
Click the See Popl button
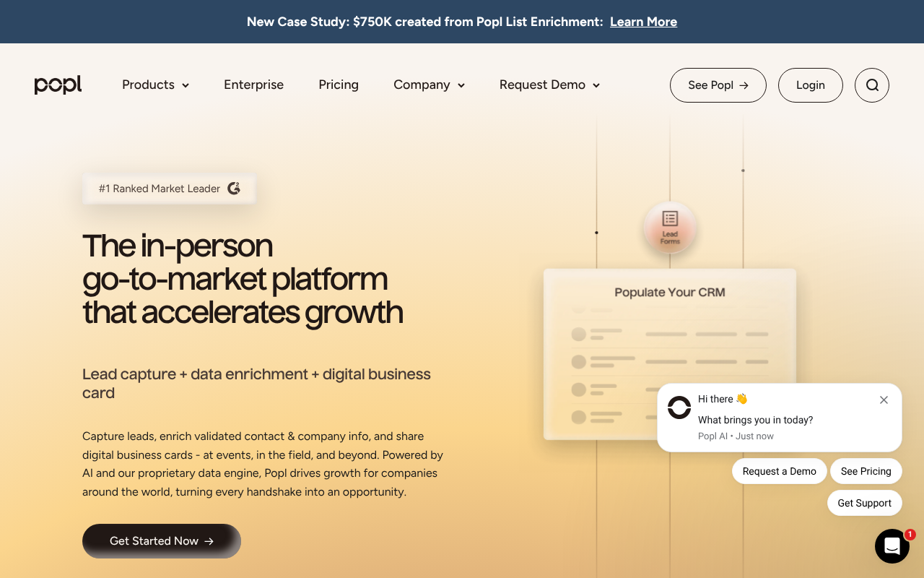pos(718,85)
